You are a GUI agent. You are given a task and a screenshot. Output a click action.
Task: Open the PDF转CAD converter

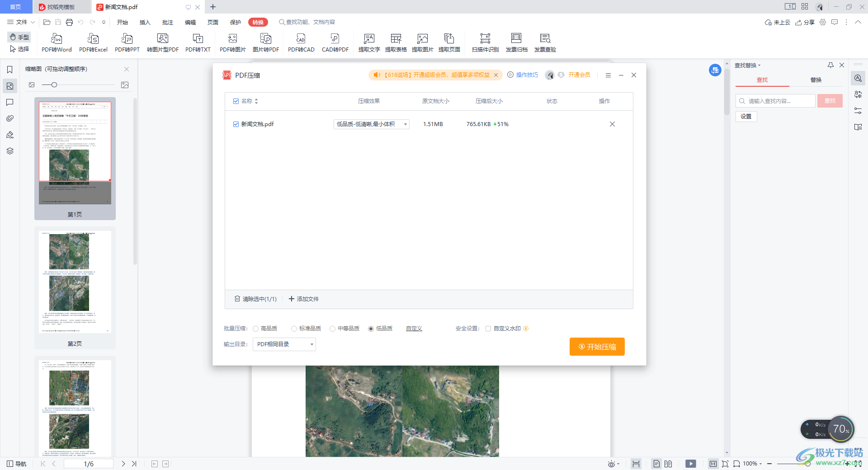pos(301,43)
